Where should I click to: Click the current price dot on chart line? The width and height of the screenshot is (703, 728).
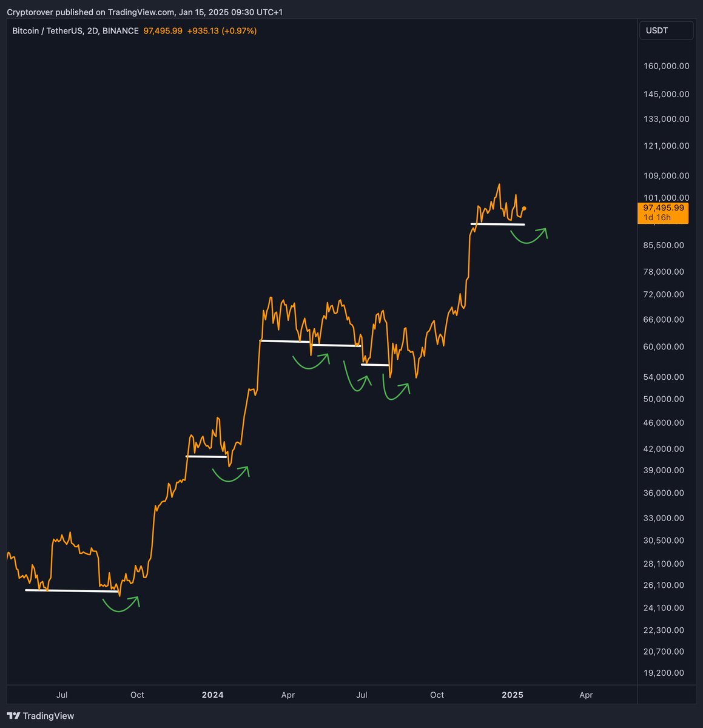523,209
